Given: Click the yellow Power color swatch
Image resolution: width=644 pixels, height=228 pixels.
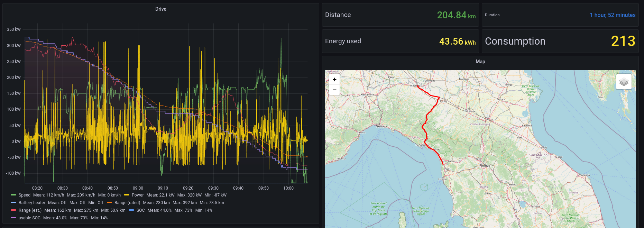Looking at the screenshot, I should pos(127,195).
